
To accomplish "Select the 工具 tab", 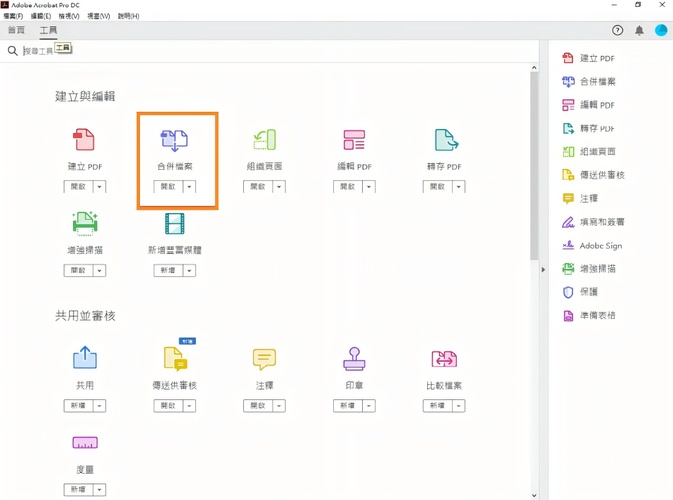I will tap(48, 30).
